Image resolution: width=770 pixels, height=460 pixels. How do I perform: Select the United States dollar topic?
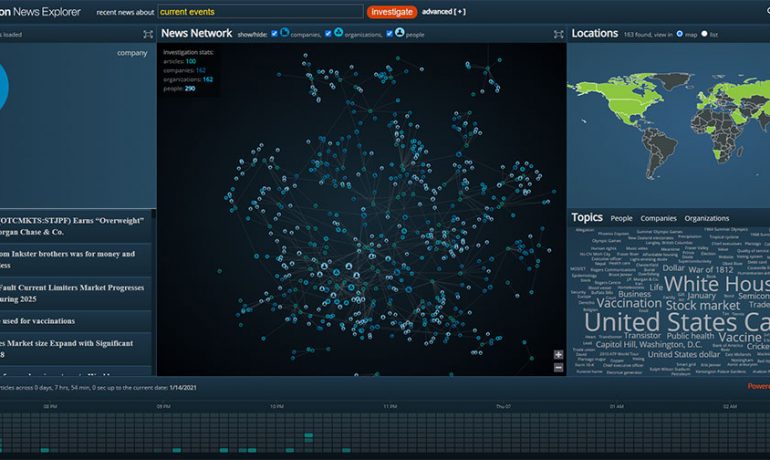684,354
